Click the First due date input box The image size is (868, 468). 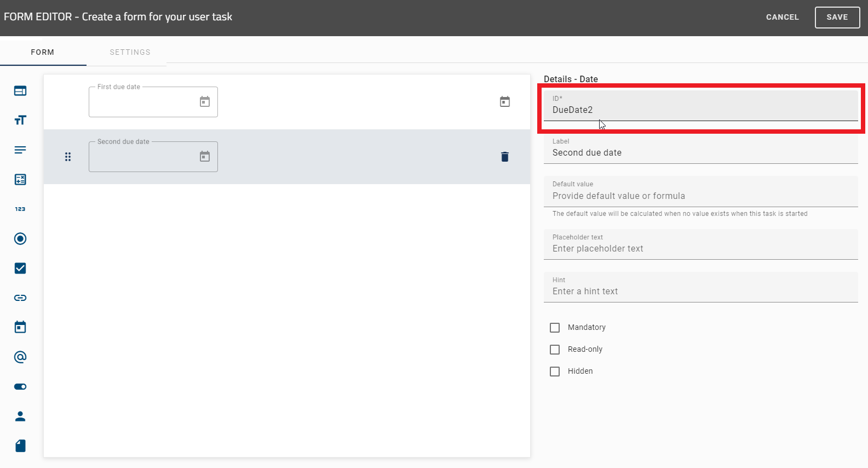pos(153,102)
